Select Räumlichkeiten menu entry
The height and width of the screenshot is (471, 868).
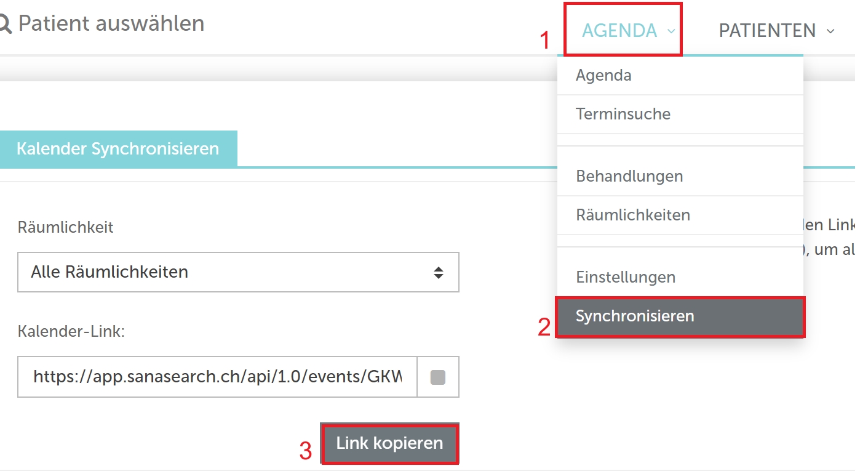point(680,215)
